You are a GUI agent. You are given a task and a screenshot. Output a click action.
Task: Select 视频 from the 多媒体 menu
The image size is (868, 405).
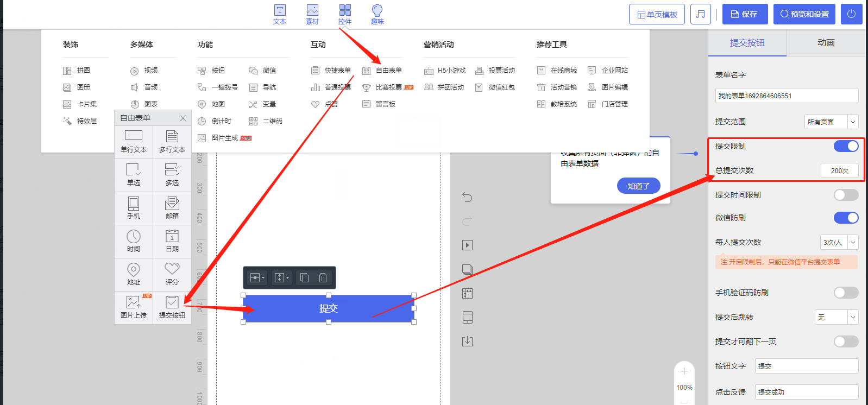(144, 71)
